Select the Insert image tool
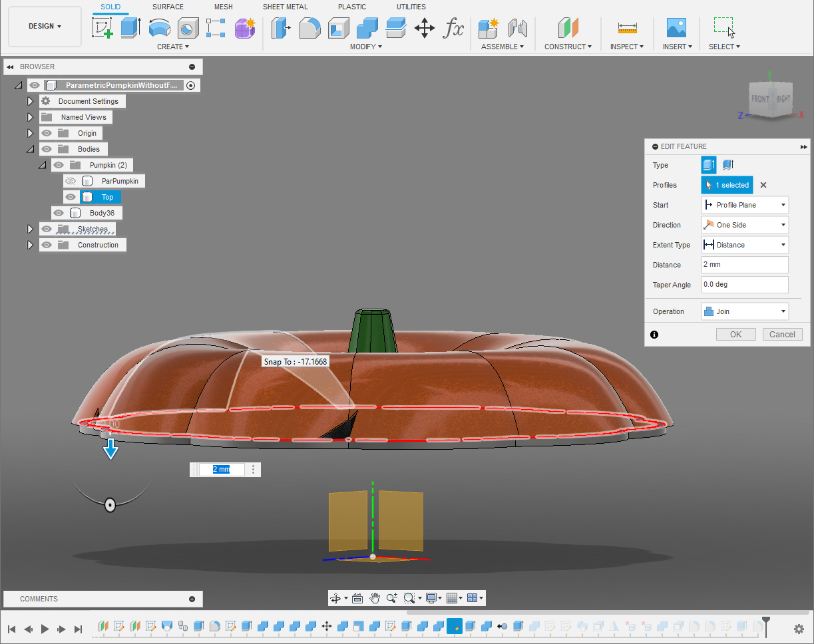The width and height of the screenshot is (814, 644). [676, 28]
